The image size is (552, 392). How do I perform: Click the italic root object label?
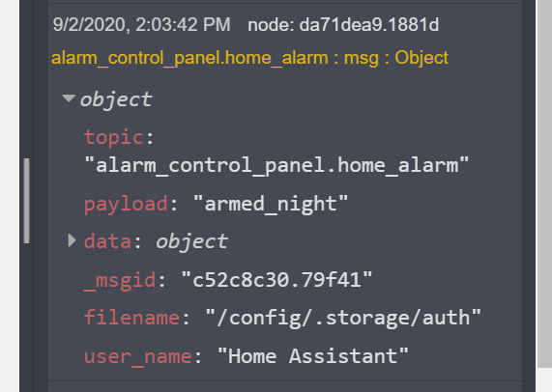coord(116,99)
